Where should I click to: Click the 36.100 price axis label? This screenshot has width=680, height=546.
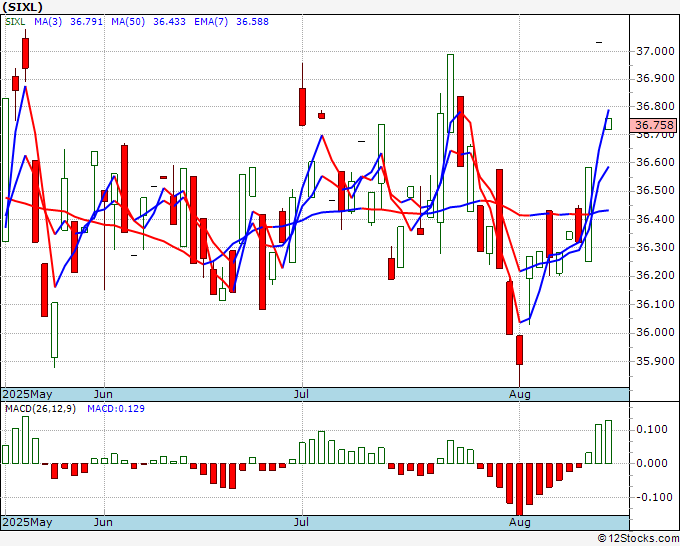pyautogui.click(x=655, y=304)
